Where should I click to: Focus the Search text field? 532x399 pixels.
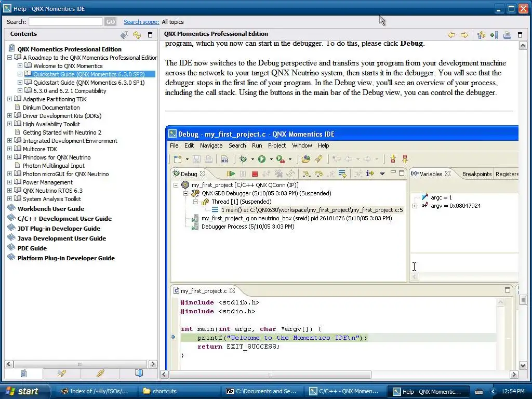pos(65,22)
